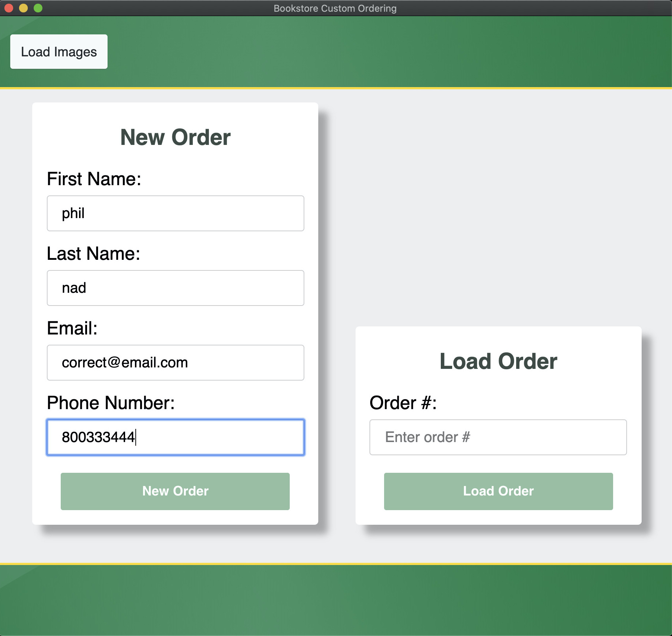Click the Load Order card heading text
The image size is (672, 636).
point(498,361)
